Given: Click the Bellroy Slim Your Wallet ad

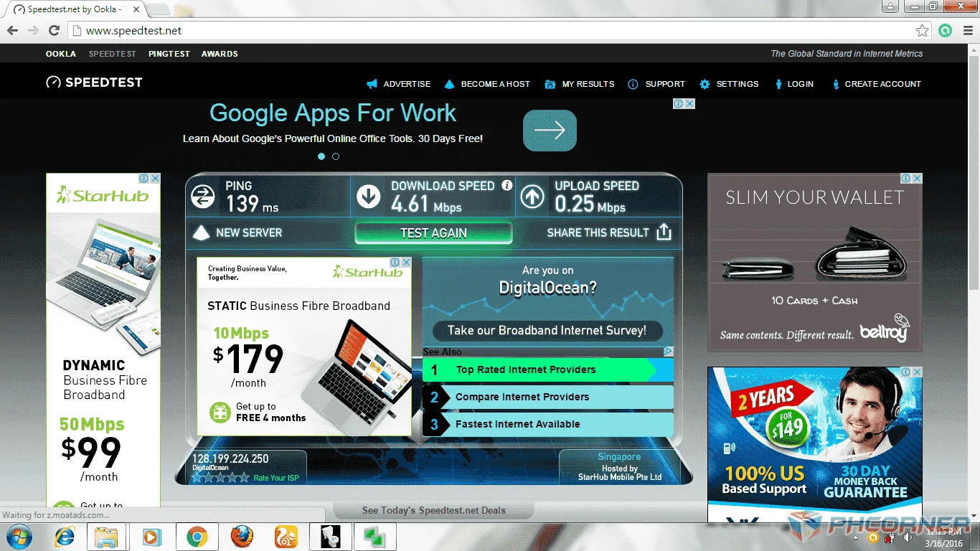Looking at the screenshot, I should (x=815, y=263).
